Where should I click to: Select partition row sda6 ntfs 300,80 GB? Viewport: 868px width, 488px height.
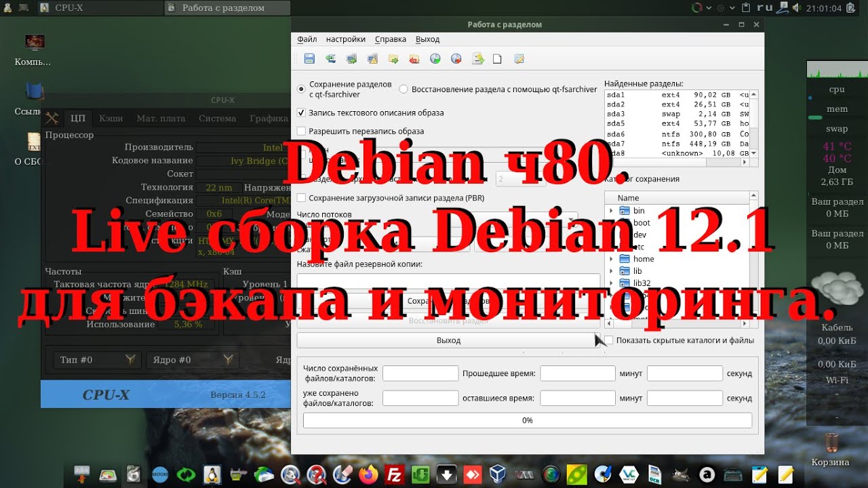point(677,134)
